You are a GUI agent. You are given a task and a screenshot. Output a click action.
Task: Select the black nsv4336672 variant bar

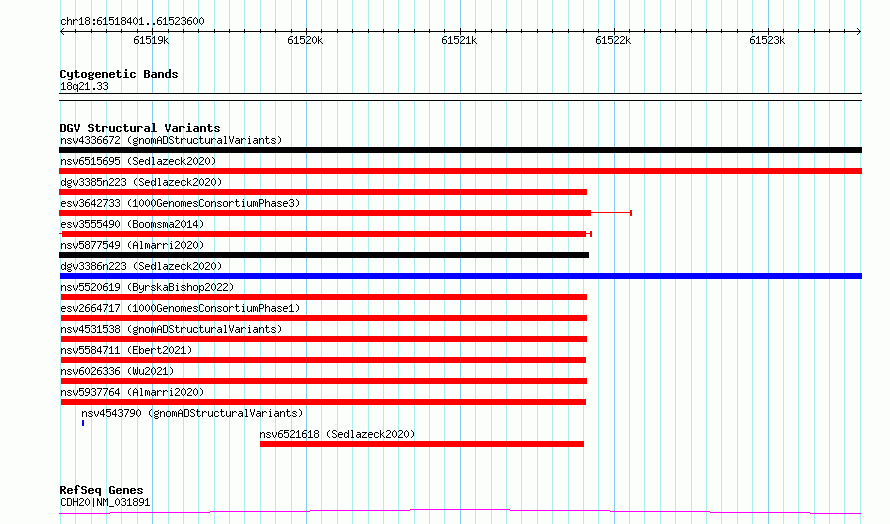tap(460, 150)
